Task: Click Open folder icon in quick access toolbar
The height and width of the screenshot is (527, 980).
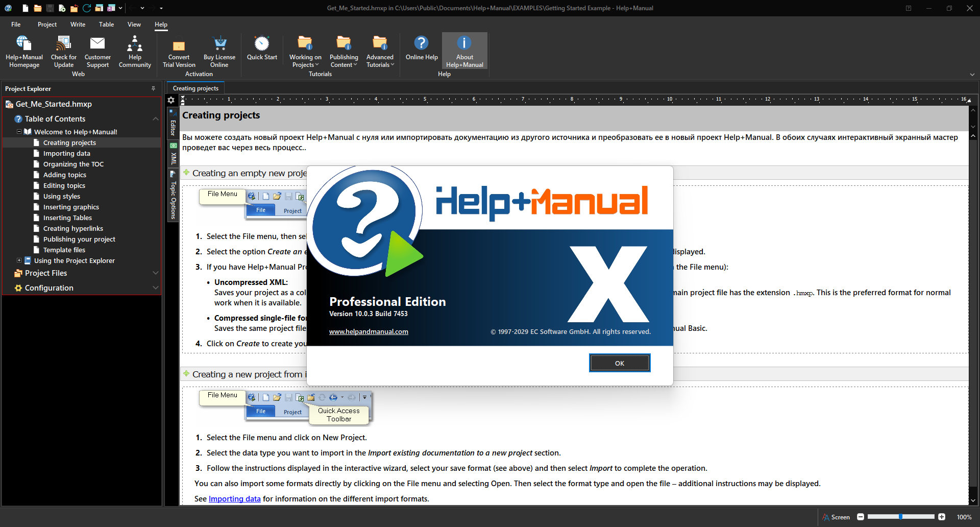Action: 37,8
